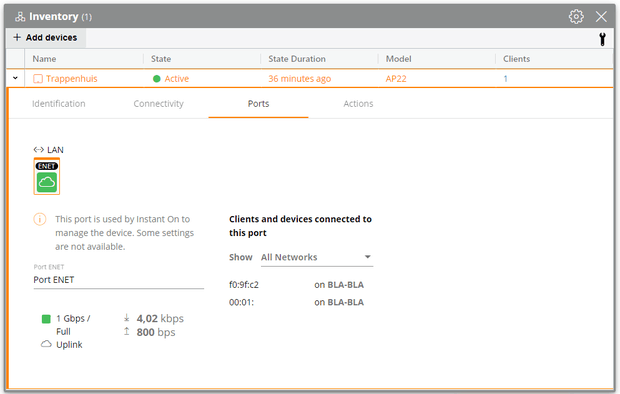Click the 800 bps upload value
Viewport: 620px width, 394px height.
pyautogui.click(x=156, y=332)
